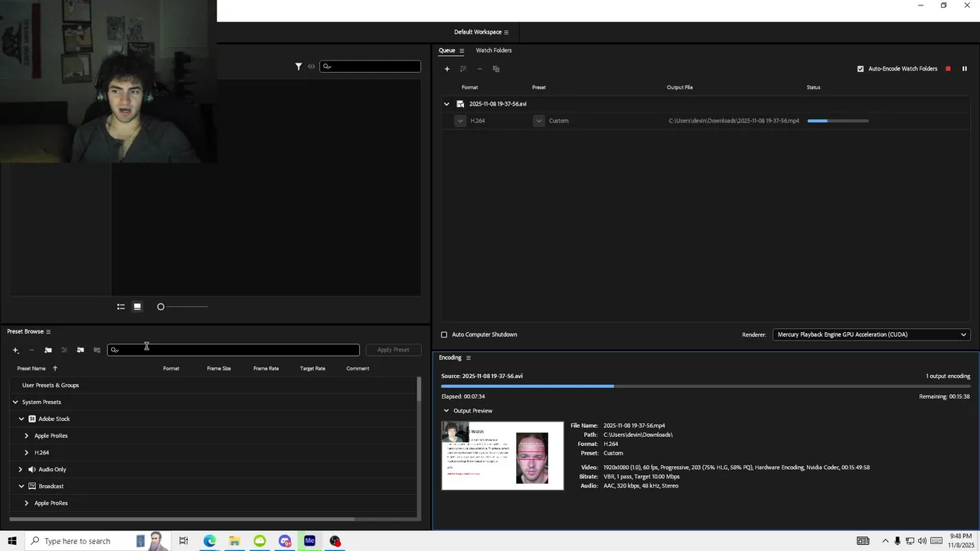This screenshot has height=551, width=980.
Task: Click the Windows Start button
Action: coord(11,541)
